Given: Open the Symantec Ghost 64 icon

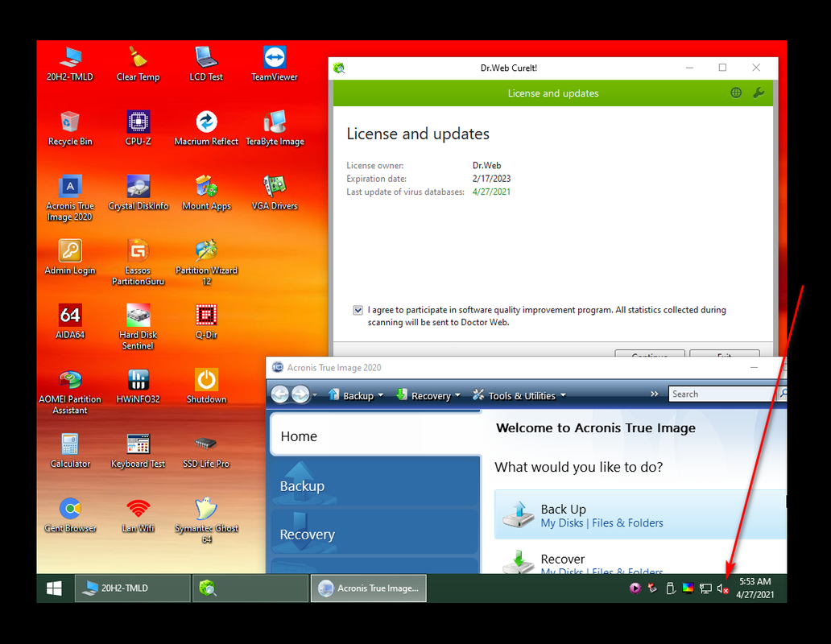Looking at the screenshot, I should coord(206,521).
